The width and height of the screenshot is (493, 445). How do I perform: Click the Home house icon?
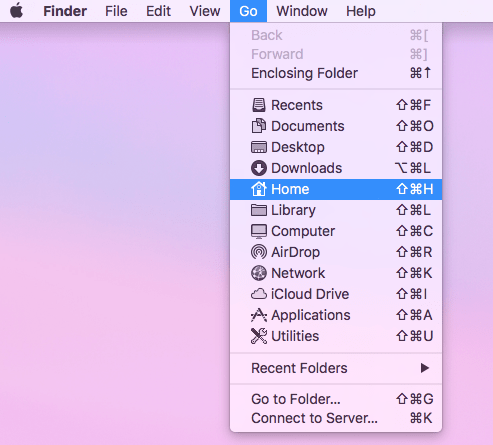pos(259,189)
